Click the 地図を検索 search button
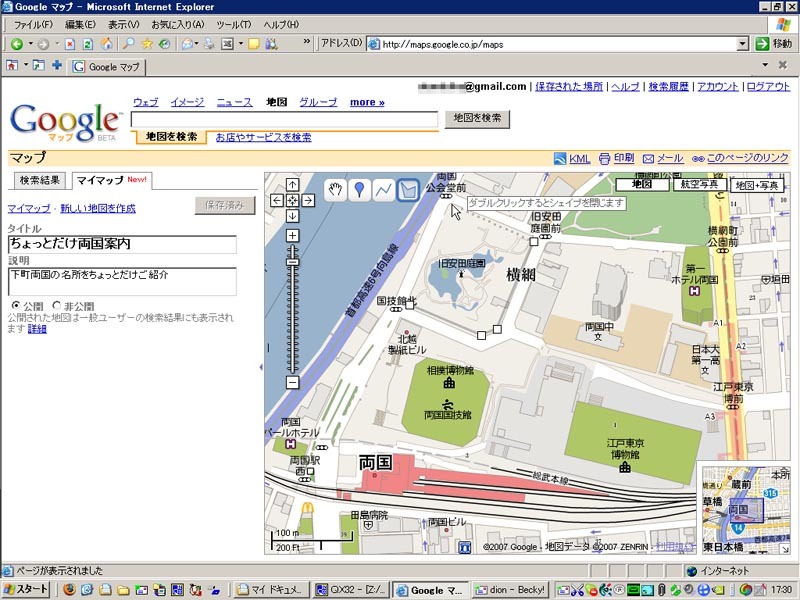 (477, 119)
